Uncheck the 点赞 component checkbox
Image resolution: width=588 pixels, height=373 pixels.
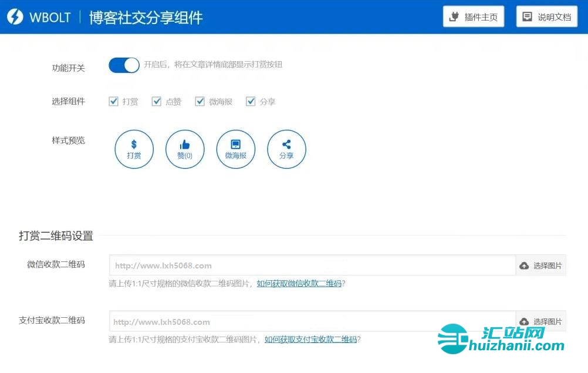(x=156, y=101)
